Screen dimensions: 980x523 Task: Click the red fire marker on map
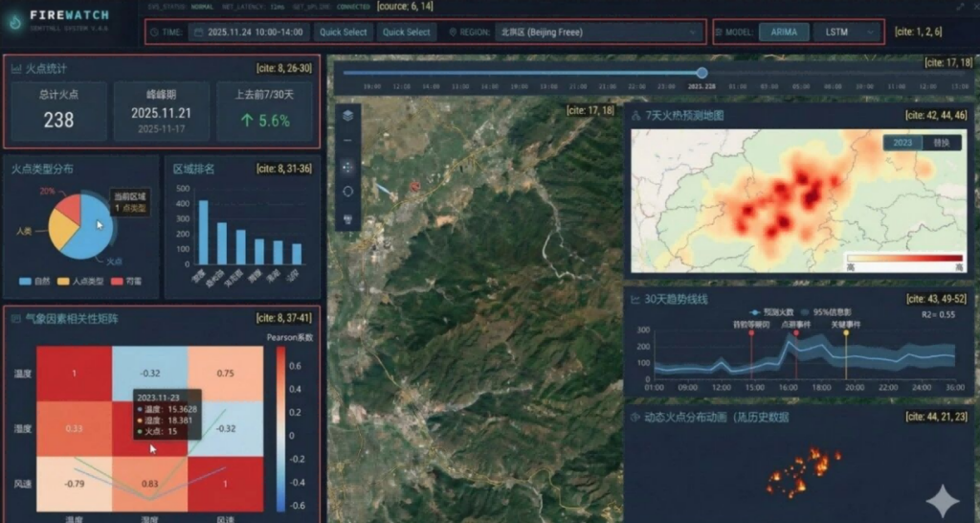point(414,187)
